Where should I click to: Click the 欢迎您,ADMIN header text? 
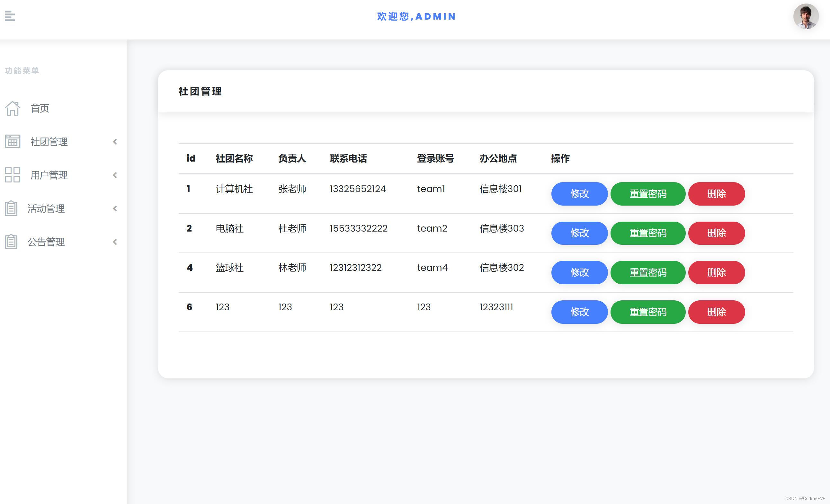tap(416, 16)
